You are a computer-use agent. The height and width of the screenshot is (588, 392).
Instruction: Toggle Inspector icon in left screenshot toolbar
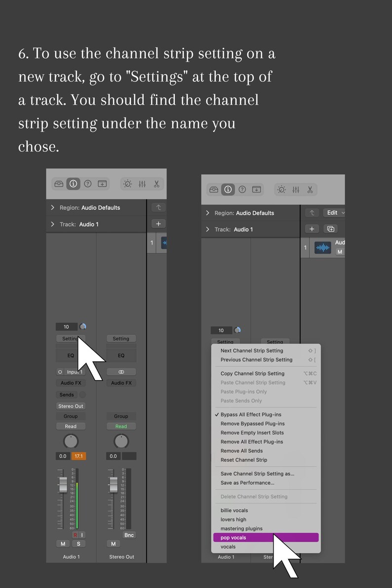[73, 184]
